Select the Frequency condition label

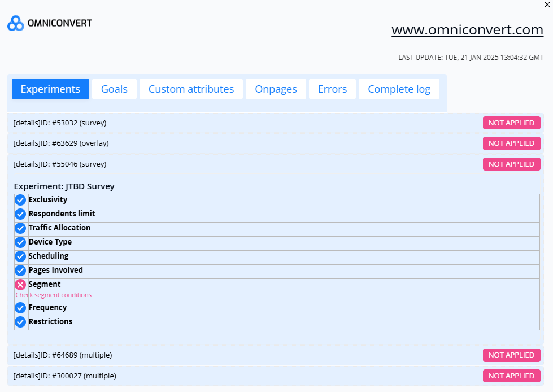point(47,307)
